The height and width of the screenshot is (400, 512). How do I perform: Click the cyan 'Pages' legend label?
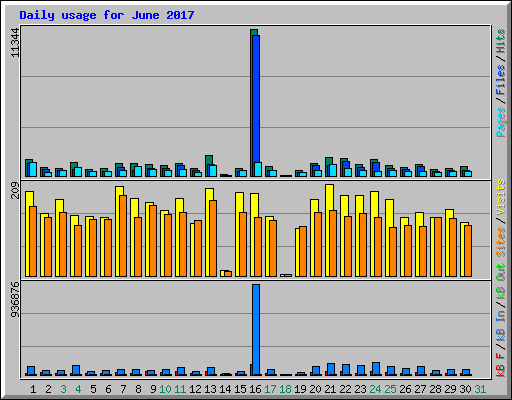pos(501,122)
